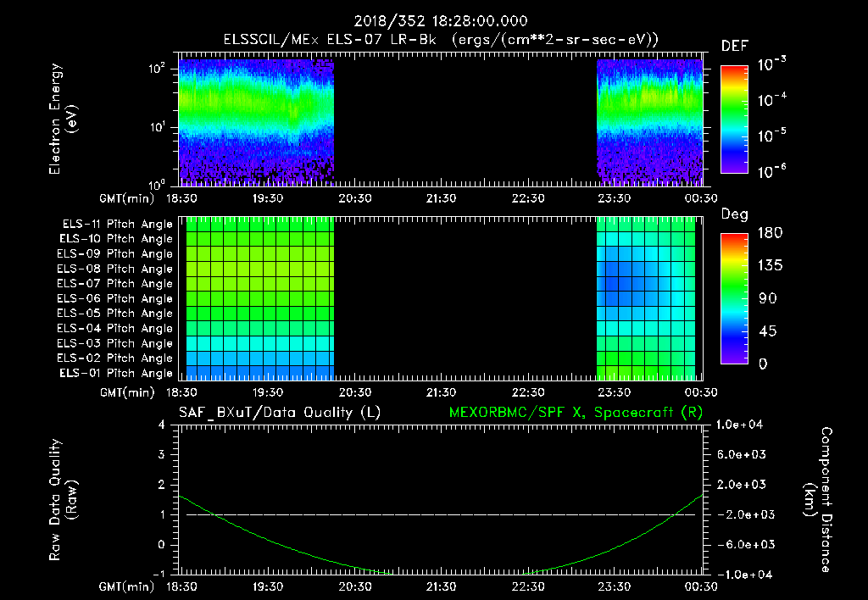The height and width of the screenshot is (600, 868).
Task: Click the 22:30 label under the bottom panel
Action: click(x=527, y=586)
